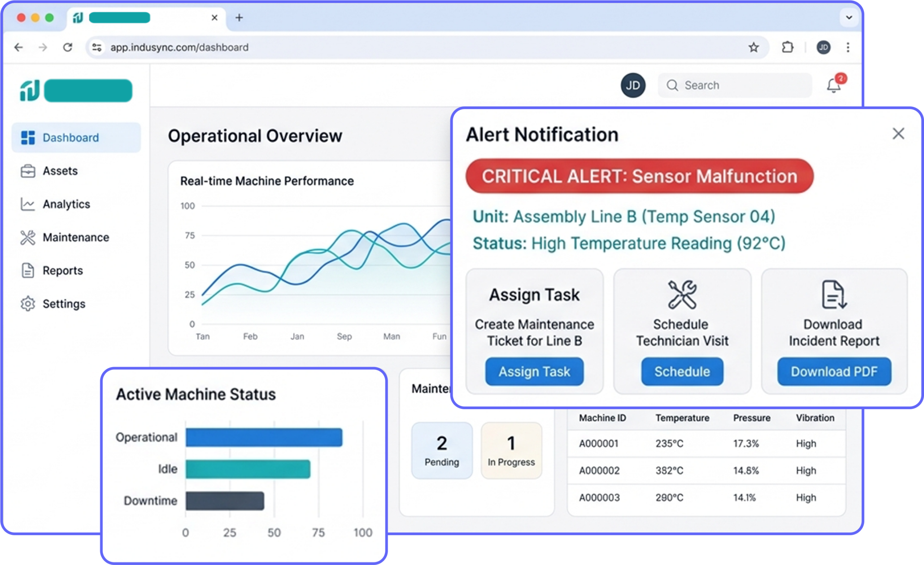Click the Maintenance tools icon in sidebar
Image resolution: width=924 pixels, height=565 pixels.
click(28, 238)
